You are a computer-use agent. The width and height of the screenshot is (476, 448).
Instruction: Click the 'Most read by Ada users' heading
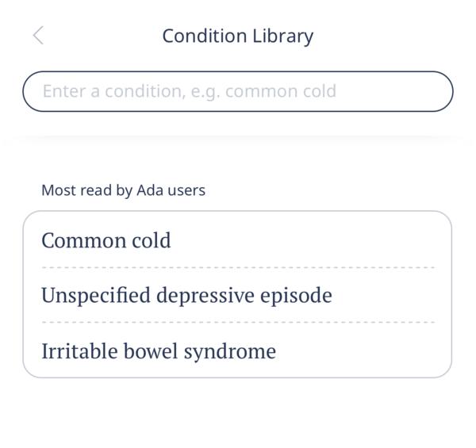click(123, 190)
